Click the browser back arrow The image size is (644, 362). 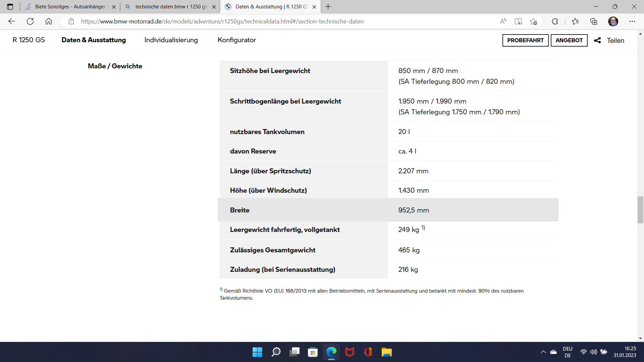[x=12, y=21]
